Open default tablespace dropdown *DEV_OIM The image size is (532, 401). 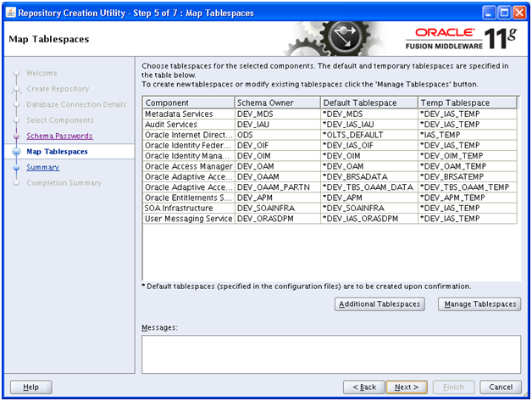pos(369,156)
